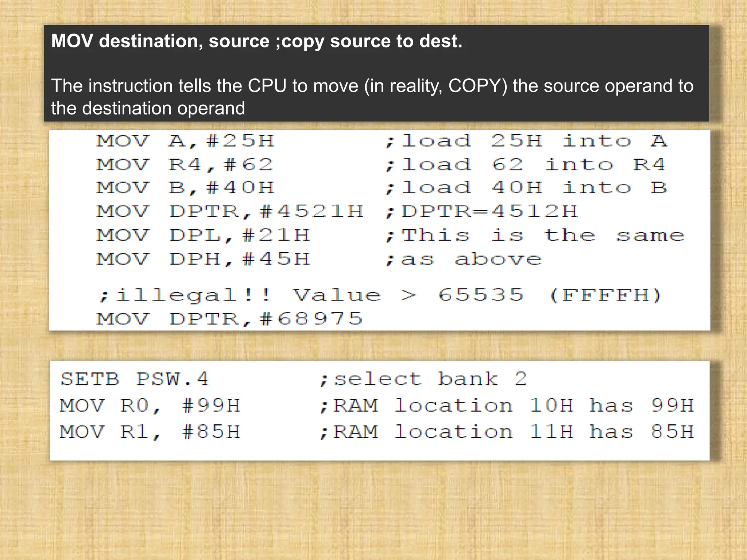Click the code line 'MOV R1, #85H'

point(150,432)
